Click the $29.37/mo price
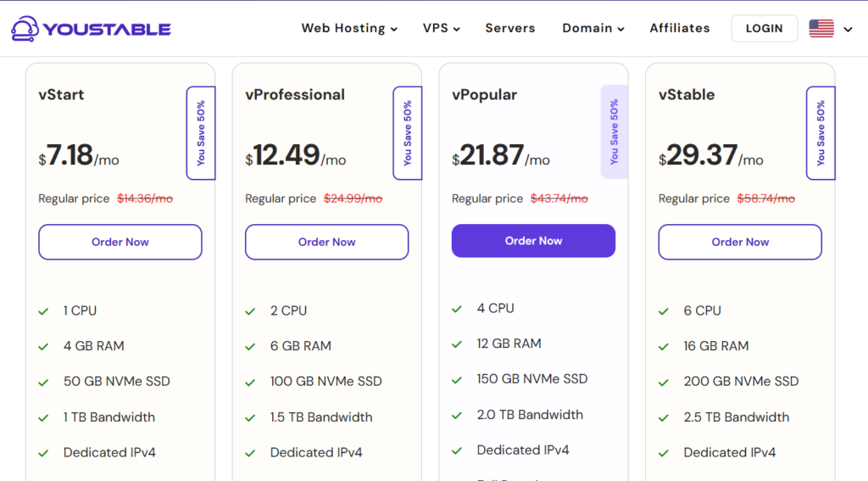 click(711, 155)
